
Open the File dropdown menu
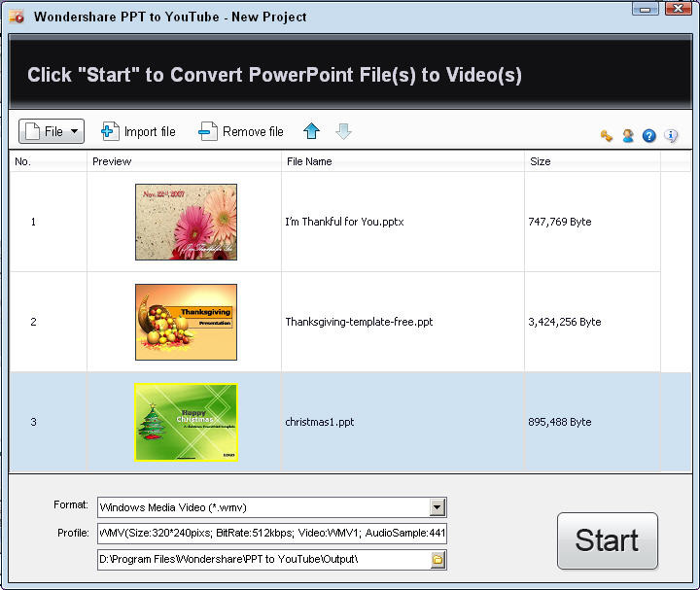(x=52, y=131)
